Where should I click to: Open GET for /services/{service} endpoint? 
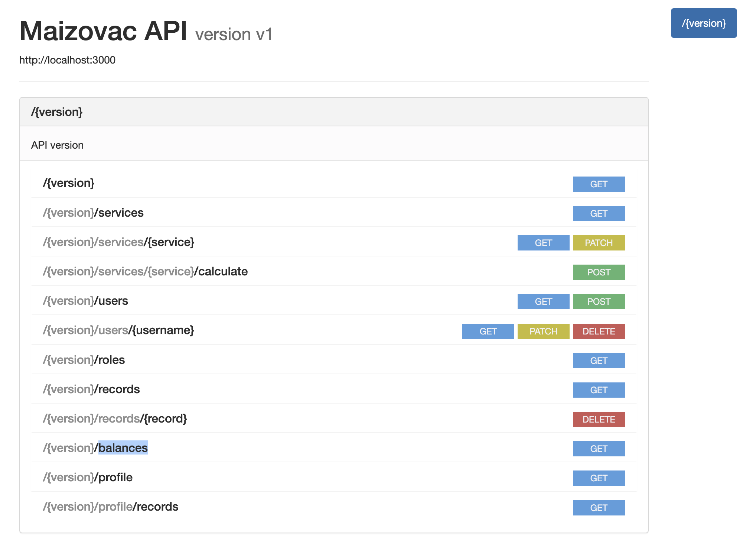tap(543, 243)
